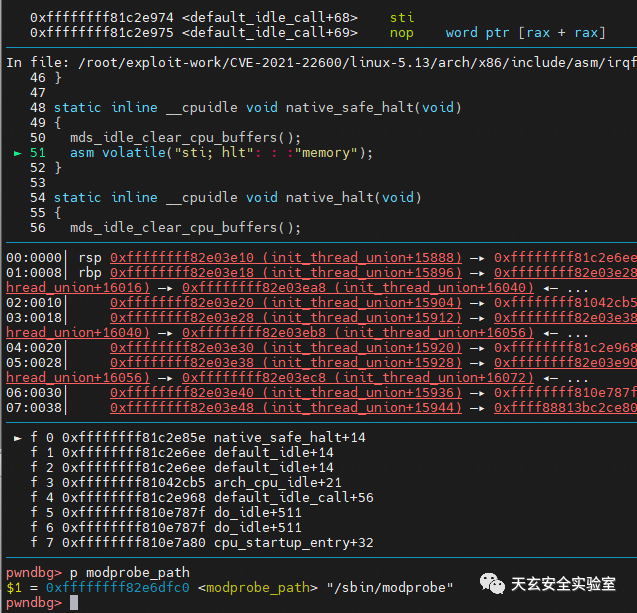The height and width of the screenshot is (613, 637).
Task: Click the arrow after init_thread_union+15936
Action: click(x=477, y=393)
